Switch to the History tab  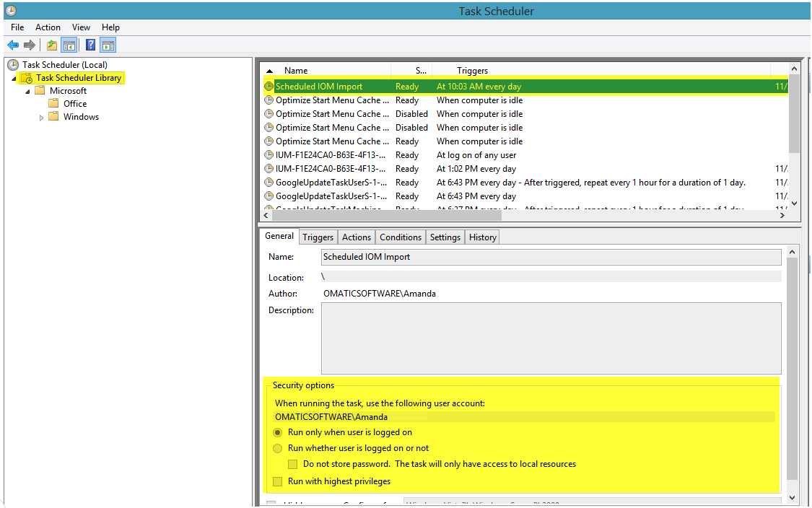click(481, 237)
